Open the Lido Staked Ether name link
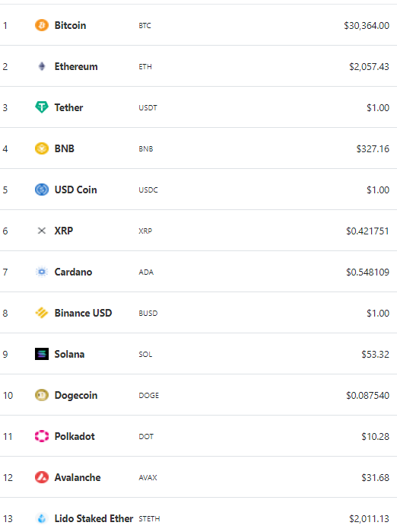This screenshot has height=532, width=397. coord(94,518)
